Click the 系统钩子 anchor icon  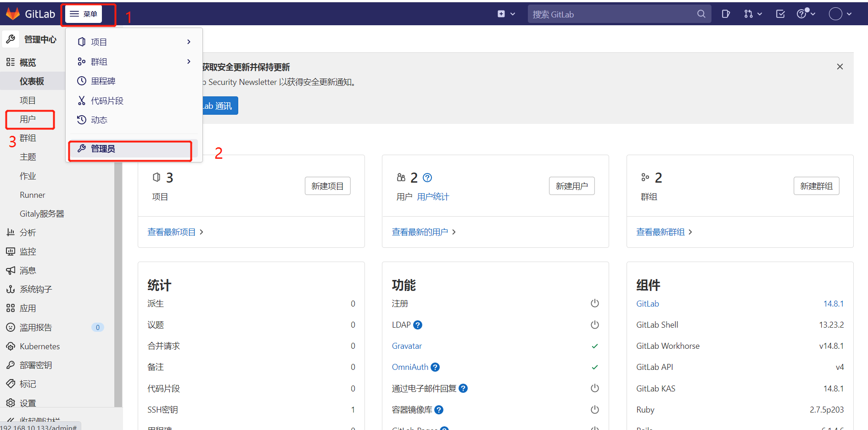coord(11,289)
